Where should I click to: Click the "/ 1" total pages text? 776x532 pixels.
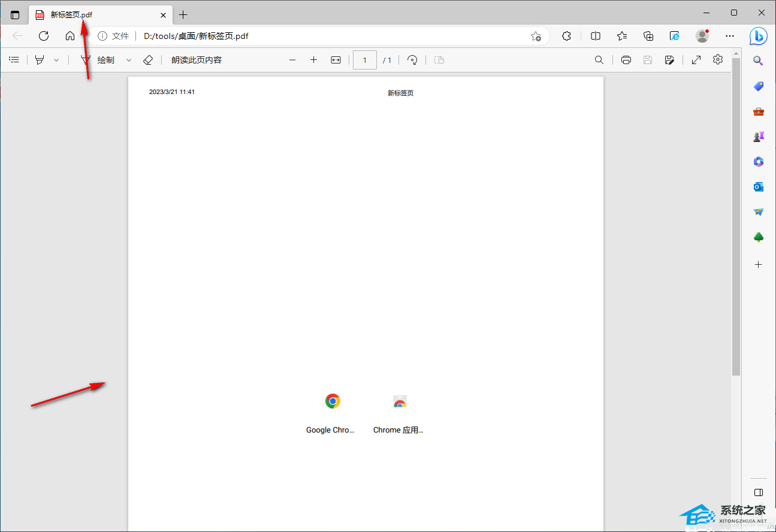387,60
